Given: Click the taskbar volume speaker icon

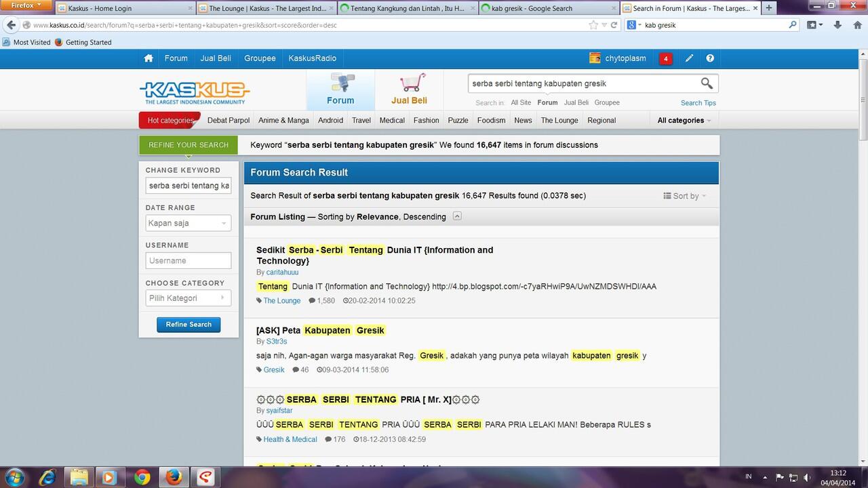Looking at the screenshot, I should click(807, 478).
